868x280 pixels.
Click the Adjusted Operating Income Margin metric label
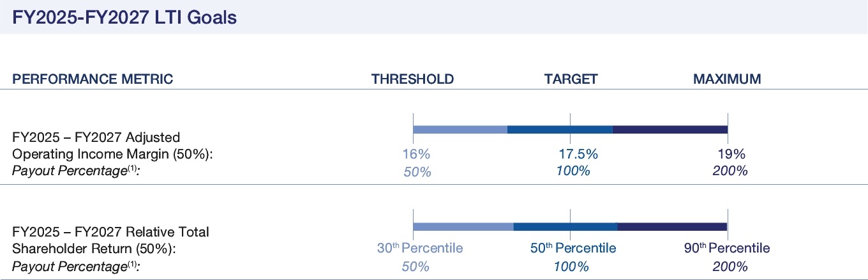(x=112, y=146)
